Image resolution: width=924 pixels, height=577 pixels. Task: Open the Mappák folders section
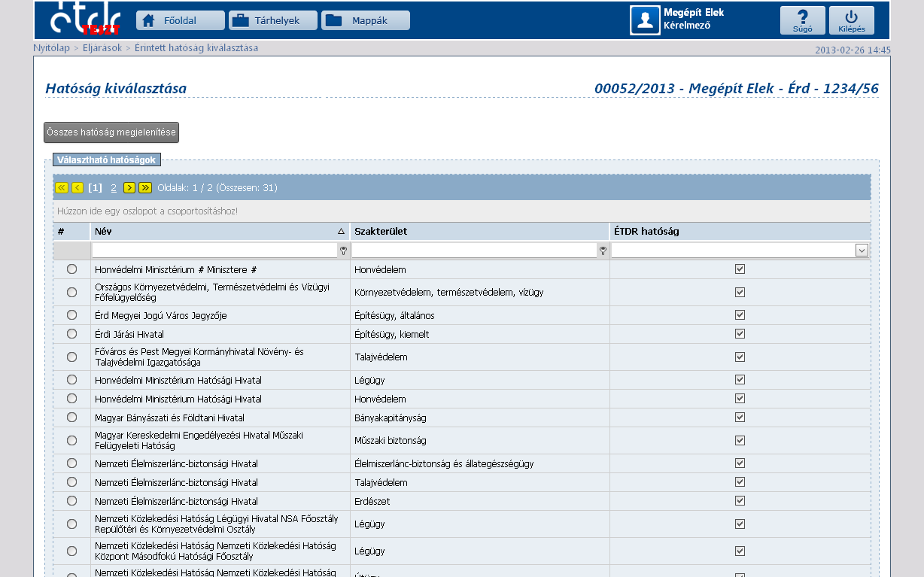[x=366, y=20]
